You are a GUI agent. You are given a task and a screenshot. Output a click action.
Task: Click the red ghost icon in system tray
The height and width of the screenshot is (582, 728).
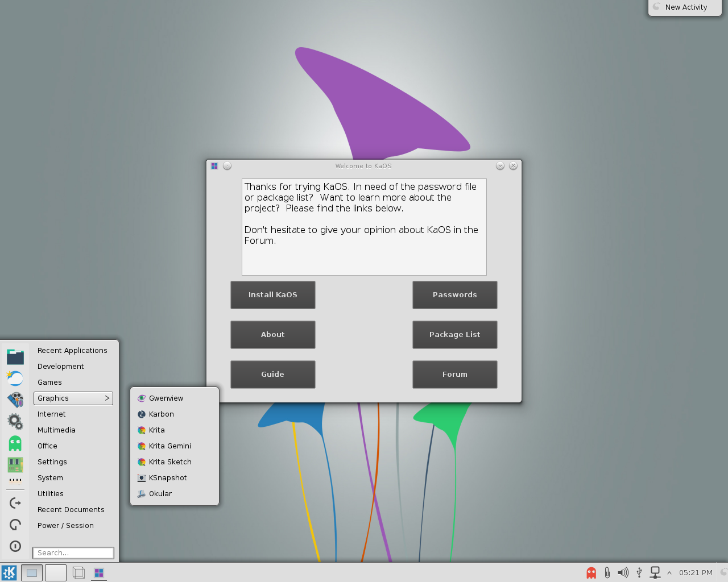pyautogui.click(x=591, y=573)
